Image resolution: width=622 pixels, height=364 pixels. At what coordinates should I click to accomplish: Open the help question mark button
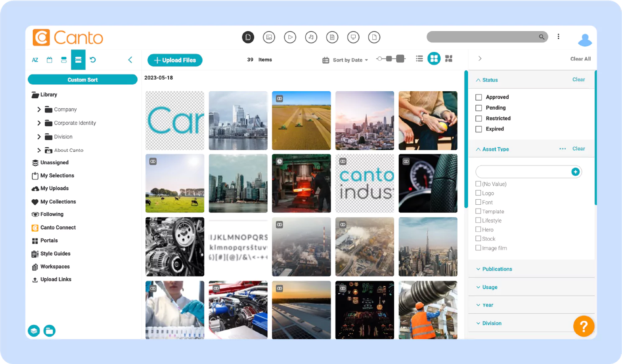pos(584,326)
